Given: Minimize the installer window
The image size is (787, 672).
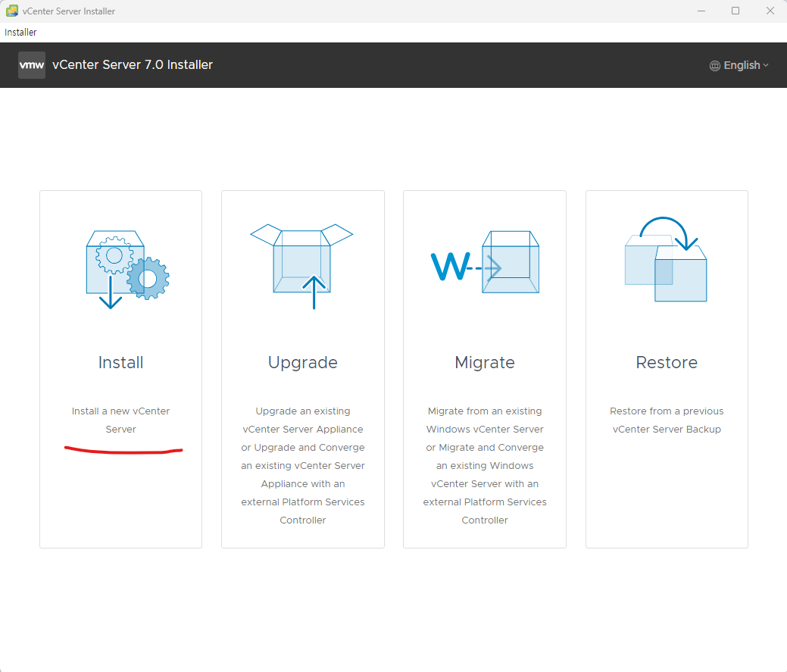Looking at the screenshot, I should click(x=701, y=11).
